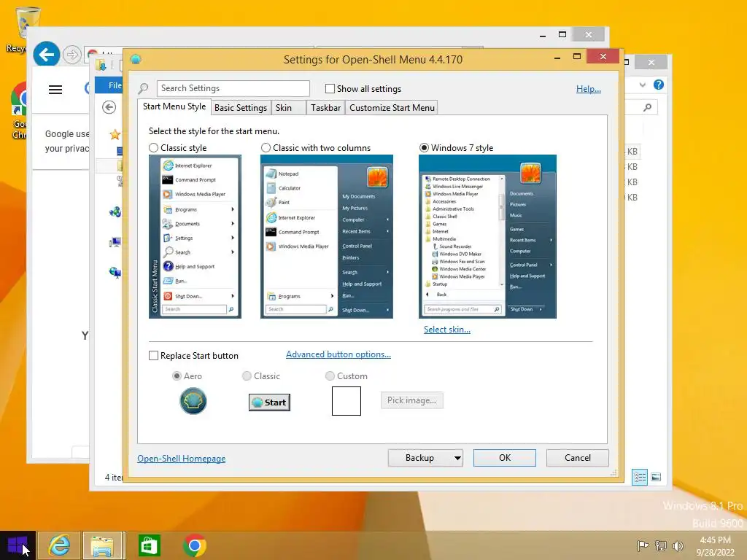This screenshot has width=747, height=560.
Task: Switch Explorer to large icons view
Action: tap(656, 477)
